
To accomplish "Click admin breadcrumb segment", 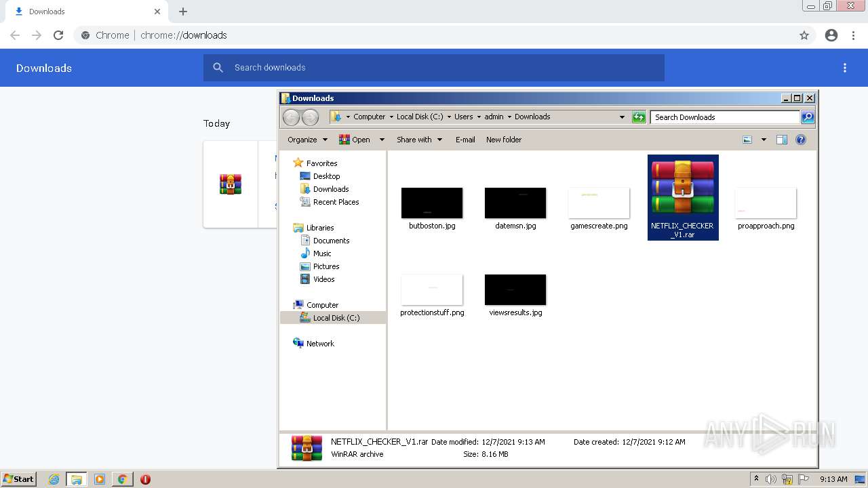I will [x=494, y=117].
